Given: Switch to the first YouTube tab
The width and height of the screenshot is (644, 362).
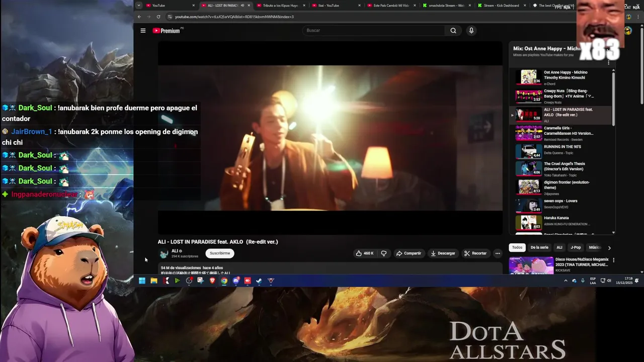Looking at the screenshot, I should (170, 6).
